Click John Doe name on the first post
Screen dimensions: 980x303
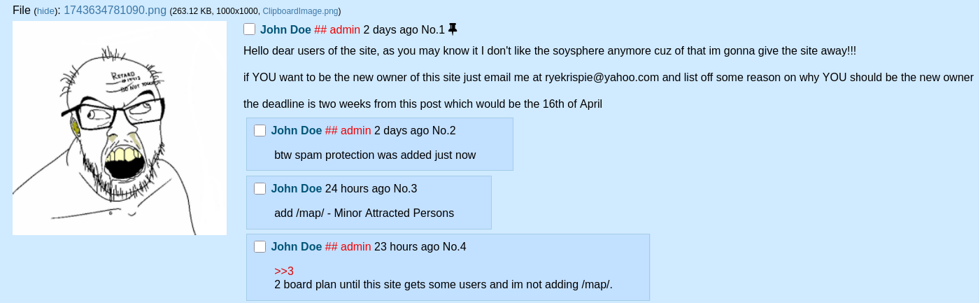(285, 29)
